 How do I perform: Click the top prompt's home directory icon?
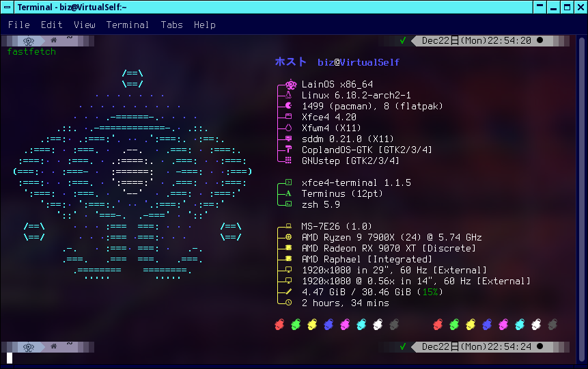(54, 40)
